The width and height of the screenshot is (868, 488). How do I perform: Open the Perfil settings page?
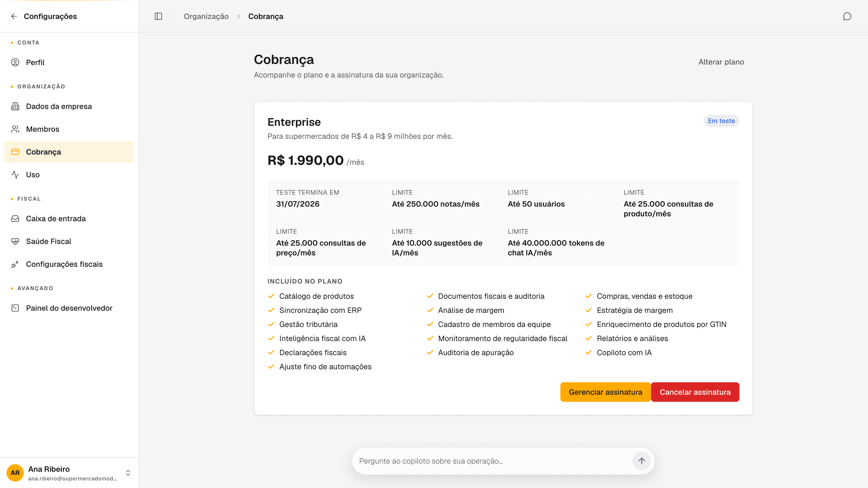pyautogui.click(x=69, y=62)
